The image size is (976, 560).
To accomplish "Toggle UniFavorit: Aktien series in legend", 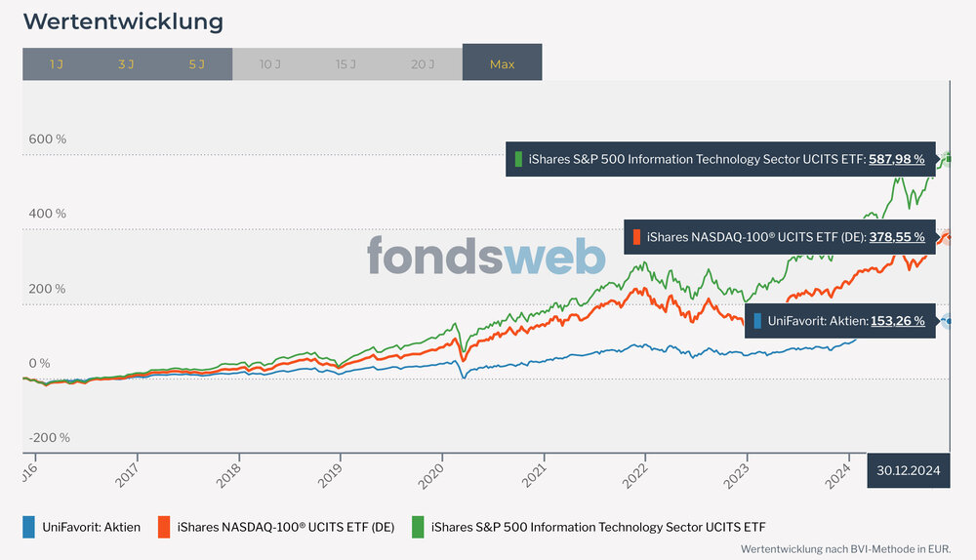I will coord(91,527).
